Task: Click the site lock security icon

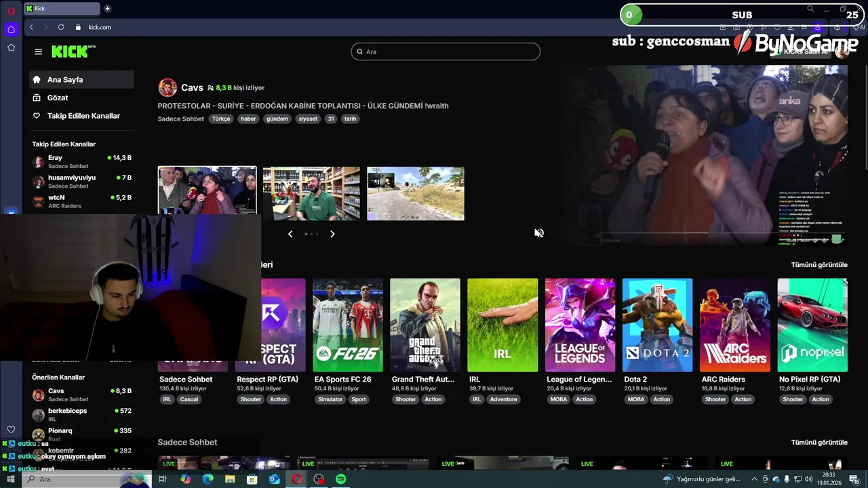Action: click(78, 27)
